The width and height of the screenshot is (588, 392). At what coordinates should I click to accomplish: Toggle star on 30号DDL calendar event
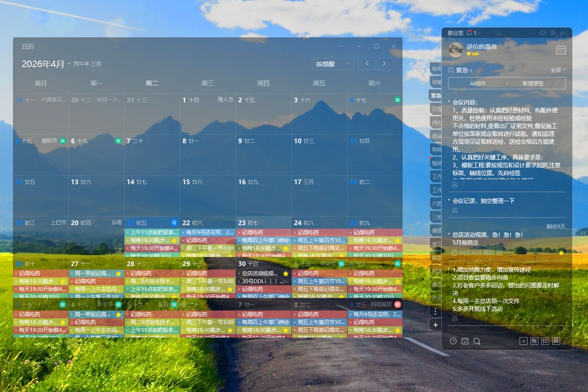coord(286,274)
